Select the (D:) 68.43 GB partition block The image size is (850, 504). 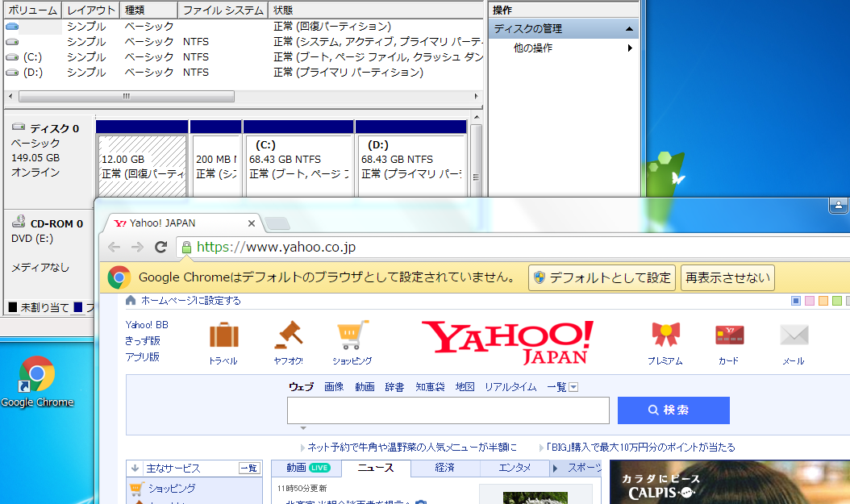pyautogui.click(x=411, y=166)
